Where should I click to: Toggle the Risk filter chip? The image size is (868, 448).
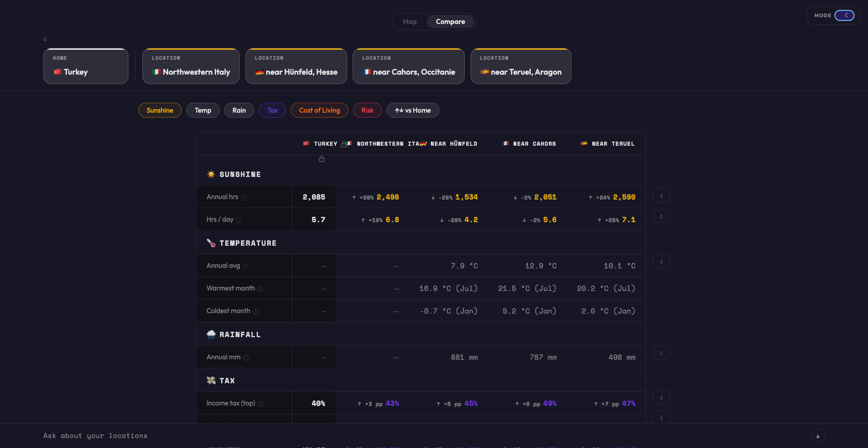[x=368, y=110]
